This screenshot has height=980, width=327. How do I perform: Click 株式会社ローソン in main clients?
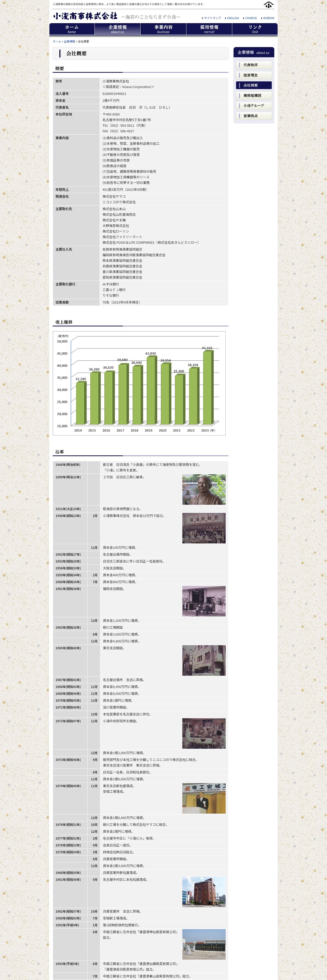116,231
